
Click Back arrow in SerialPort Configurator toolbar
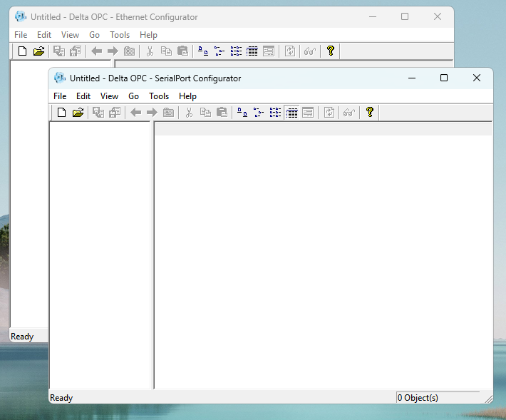pyautogui.click(x=135, y=113)
